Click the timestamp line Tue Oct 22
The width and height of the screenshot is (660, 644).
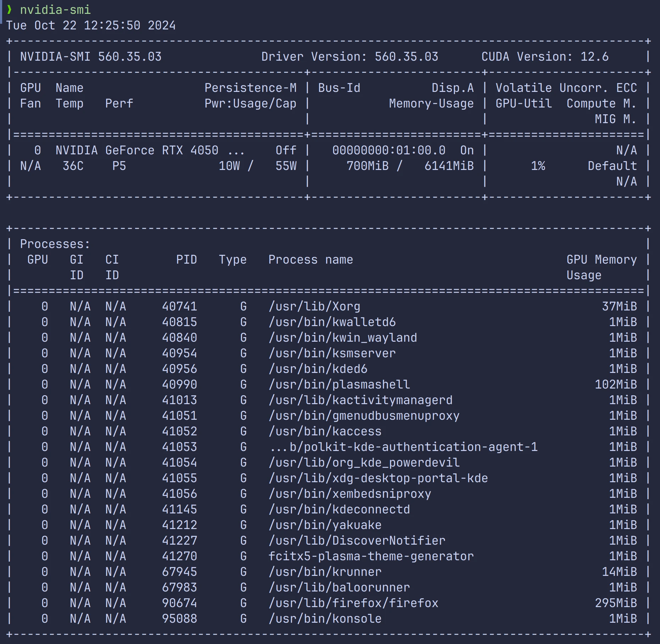click(91, 26)
